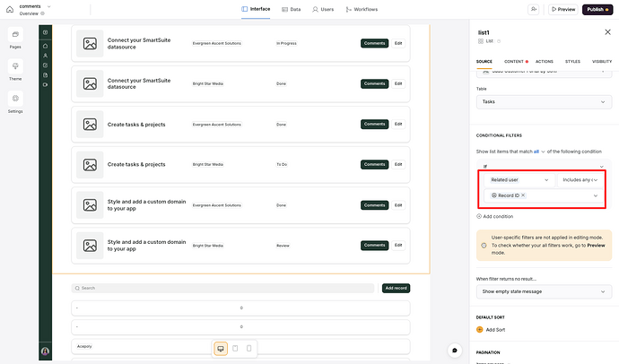This screenshot has height=364, width=619.
Task: Switch to the Data tab
Action: click(290, 9)
